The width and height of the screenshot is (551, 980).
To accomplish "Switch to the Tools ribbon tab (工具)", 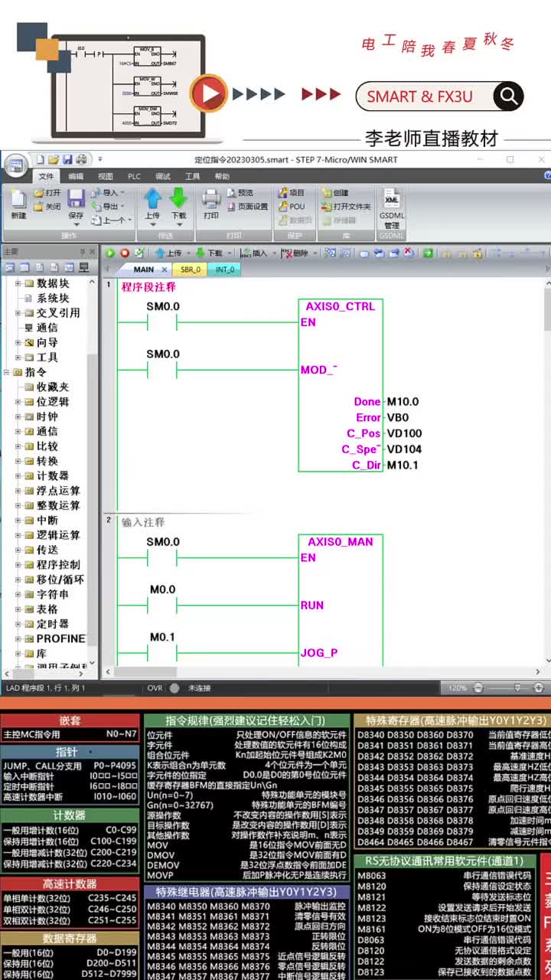I will (192, 176).
